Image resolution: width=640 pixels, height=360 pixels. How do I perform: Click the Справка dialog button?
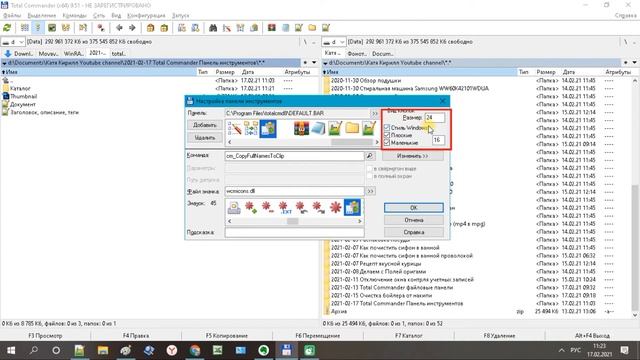[x=413, y=232]
